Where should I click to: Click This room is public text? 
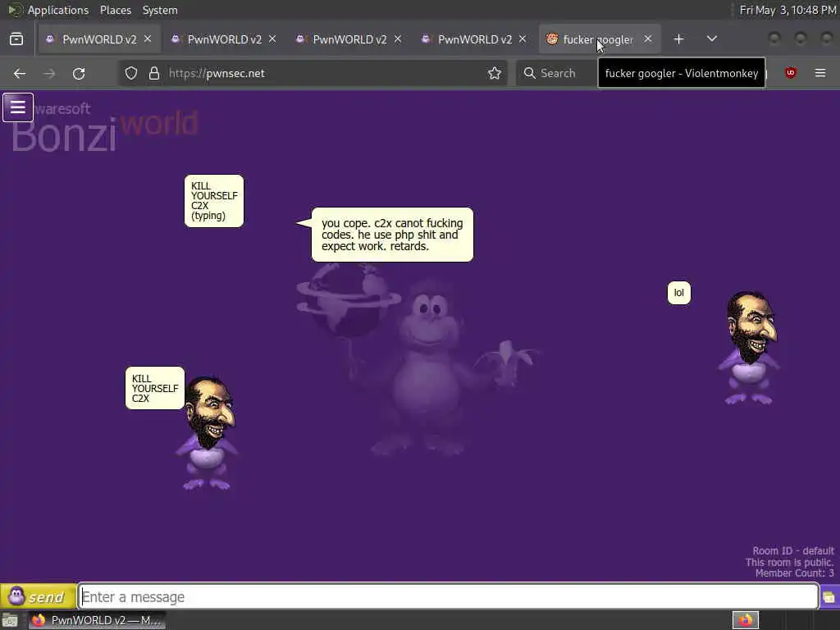pos(790,562)
